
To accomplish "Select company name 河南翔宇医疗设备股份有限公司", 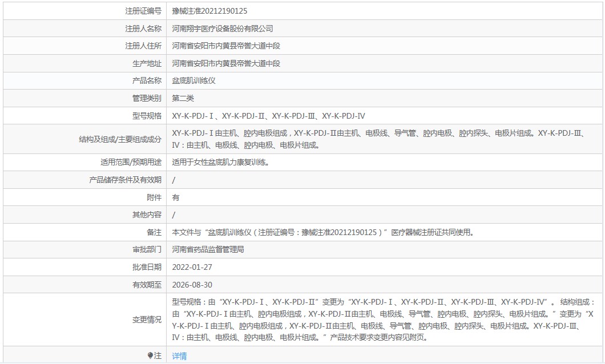I will tap(223, 29).
